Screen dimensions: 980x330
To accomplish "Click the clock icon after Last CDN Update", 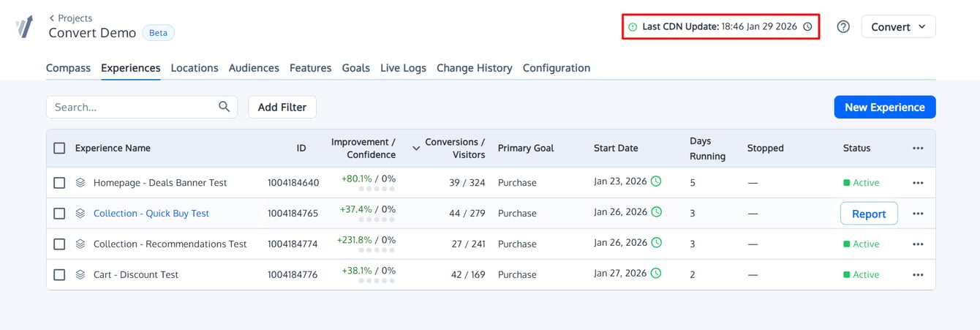I will pyautogui.click(x=807, y=26).
